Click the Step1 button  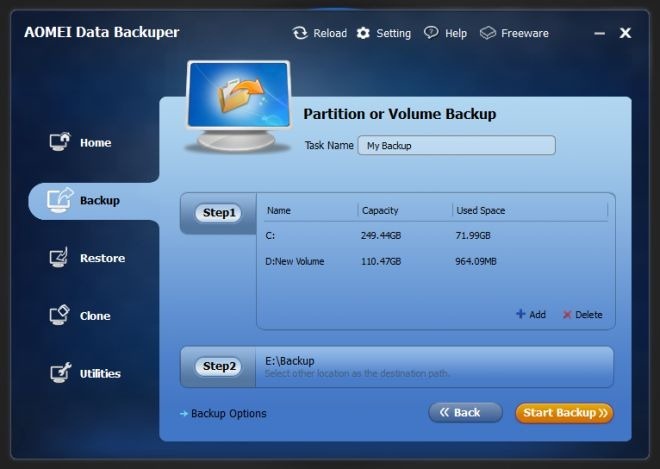point(218,213)
